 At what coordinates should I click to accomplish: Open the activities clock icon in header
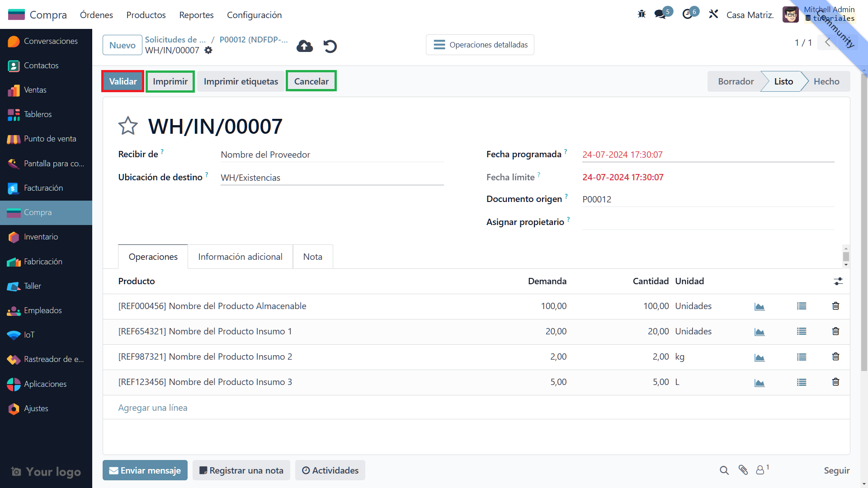pyautogui.click(x=688, y=14)
